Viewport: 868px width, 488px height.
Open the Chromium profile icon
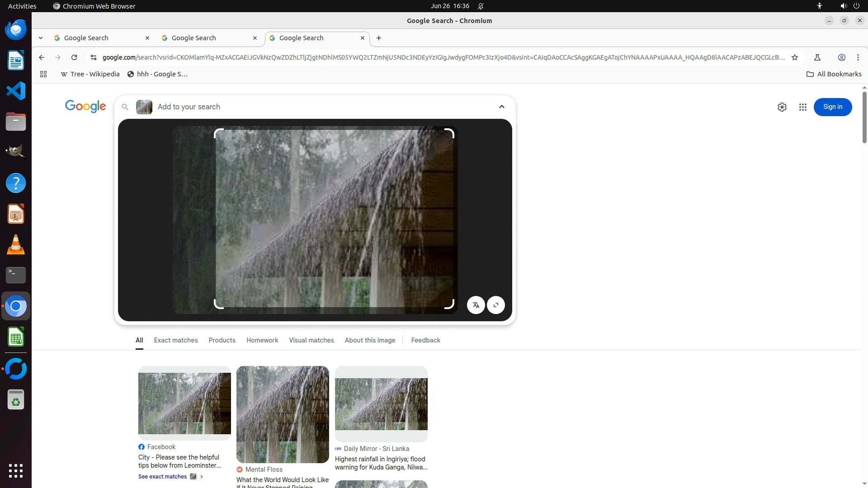click(841, 57)
